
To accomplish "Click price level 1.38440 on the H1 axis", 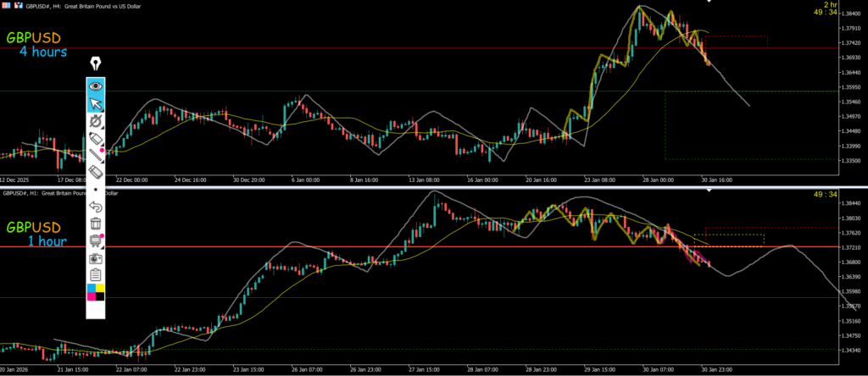I will click(851, 203).
